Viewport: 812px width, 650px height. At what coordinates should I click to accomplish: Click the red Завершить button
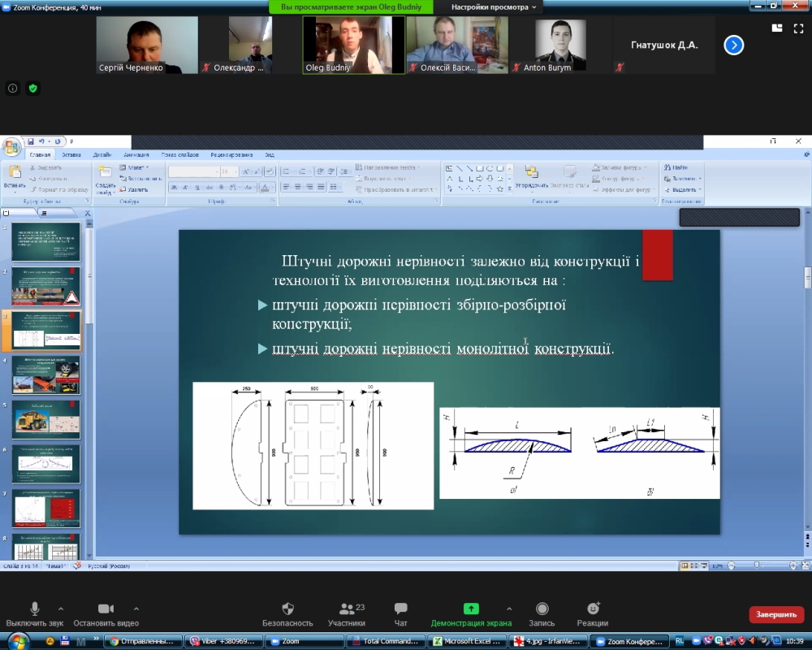pyautogui.click(x=775, y=614)
